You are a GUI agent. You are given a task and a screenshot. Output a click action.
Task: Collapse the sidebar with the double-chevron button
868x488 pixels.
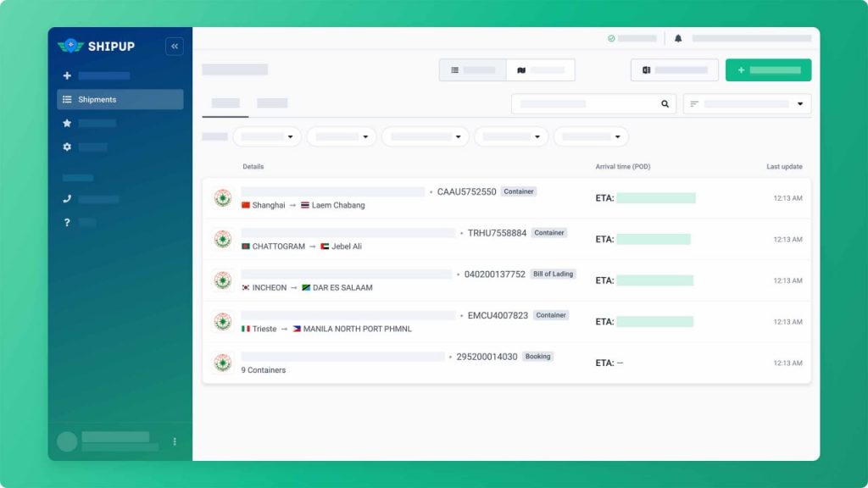pyautogui.click(x=174, y=47)
